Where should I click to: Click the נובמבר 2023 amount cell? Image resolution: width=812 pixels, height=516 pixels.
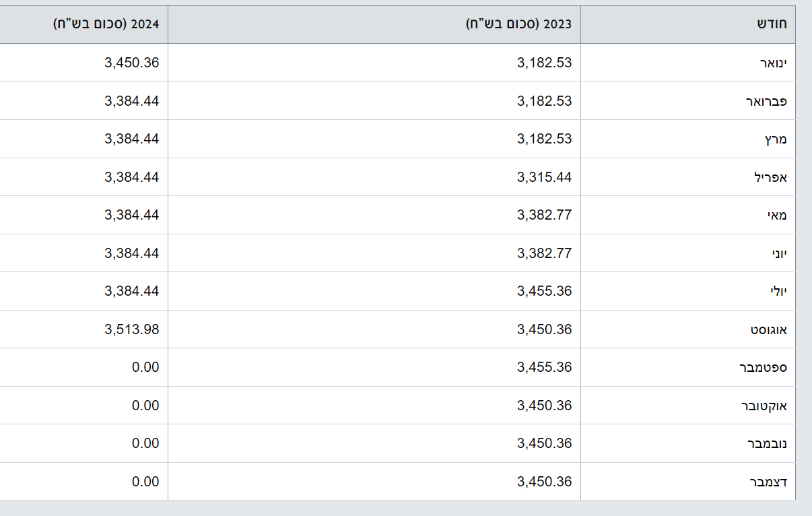coord(544,443)
